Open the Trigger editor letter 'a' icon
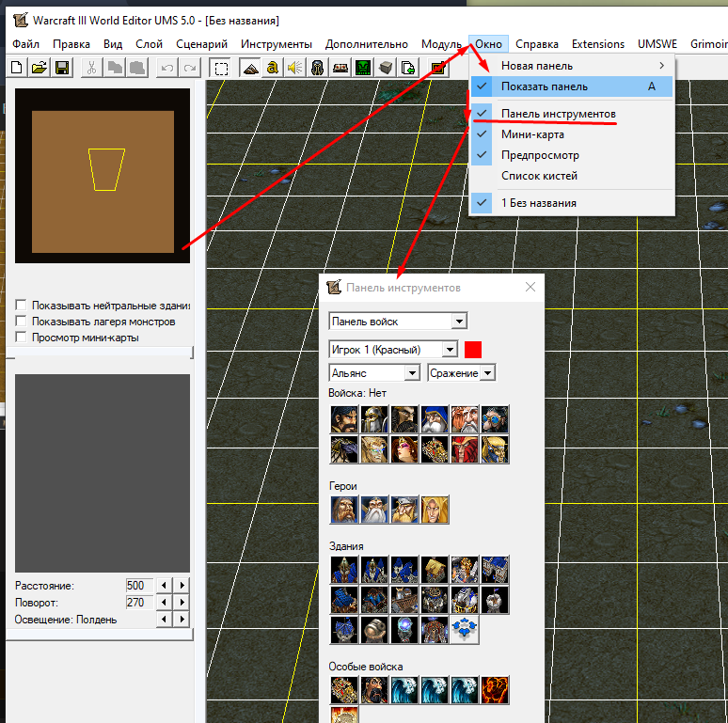The height and width of the screenshot is (723, 728). 273,69
